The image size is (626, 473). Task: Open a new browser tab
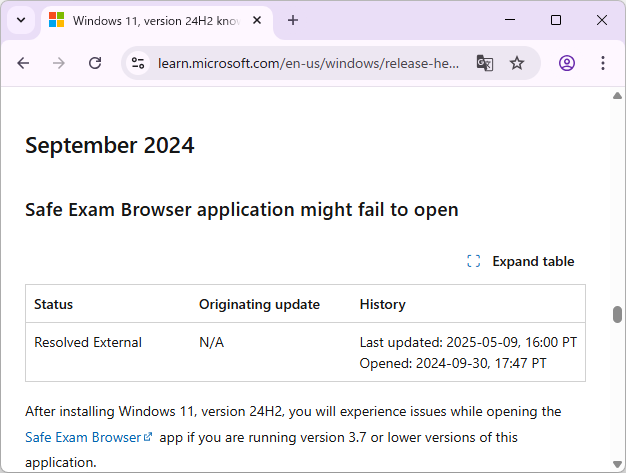[293, 20]
